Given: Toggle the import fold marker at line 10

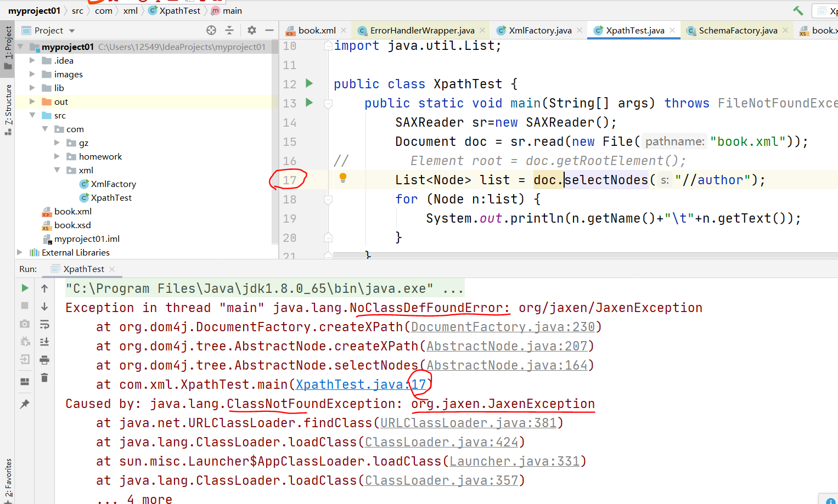Looking at the screenshot, I should tap(328, 46).
